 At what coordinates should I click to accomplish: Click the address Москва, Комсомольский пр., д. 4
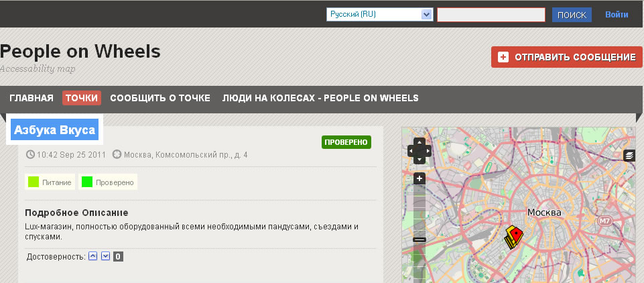[x=186, y=155]
